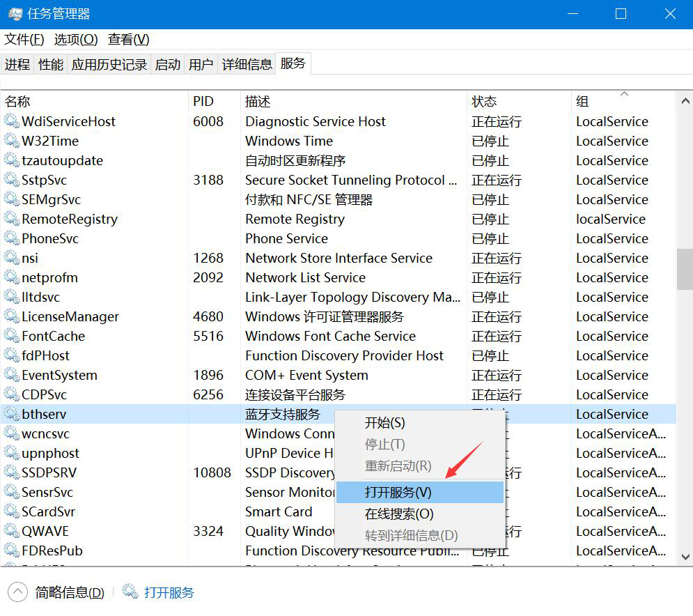Click the Task Manager icon in title bar
This screenshot has height=616, width=693.
14,14
